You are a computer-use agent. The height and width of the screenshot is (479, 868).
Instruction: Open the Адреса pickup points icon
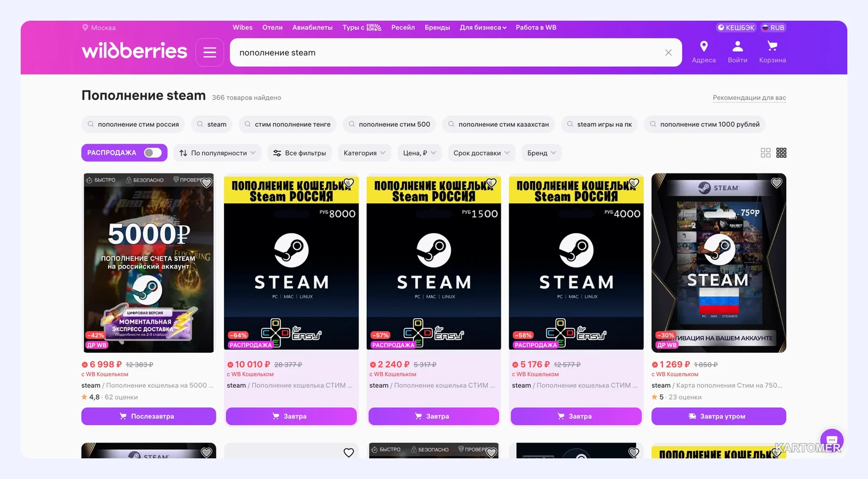click(704, 52)
